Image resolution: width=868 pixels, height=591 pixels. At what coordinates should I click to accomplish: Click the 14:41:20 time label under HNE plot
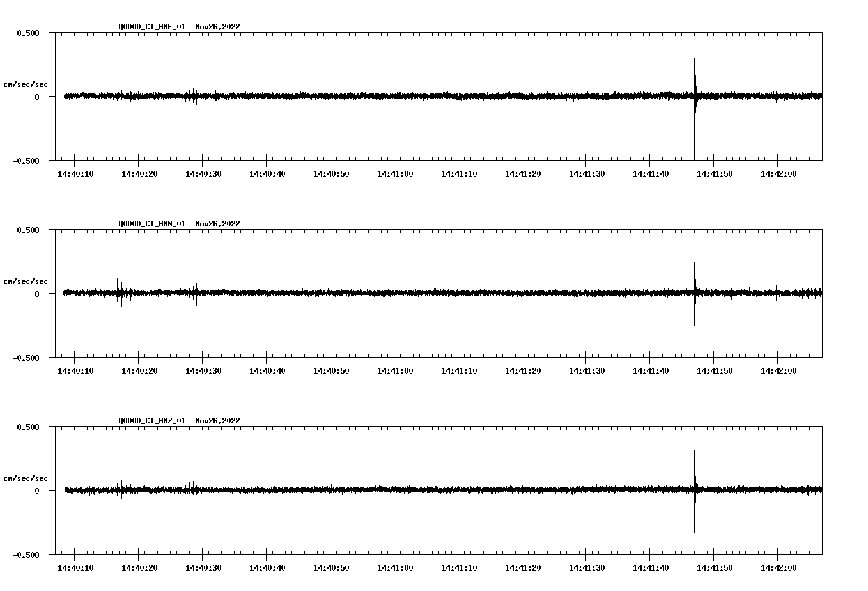(x=522, y=174)
